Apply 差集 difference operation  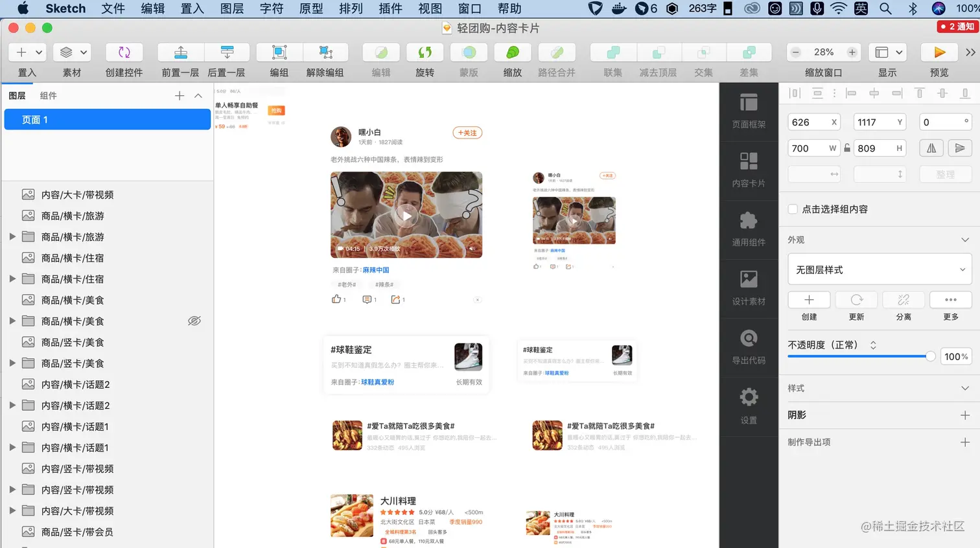[749, 52]
